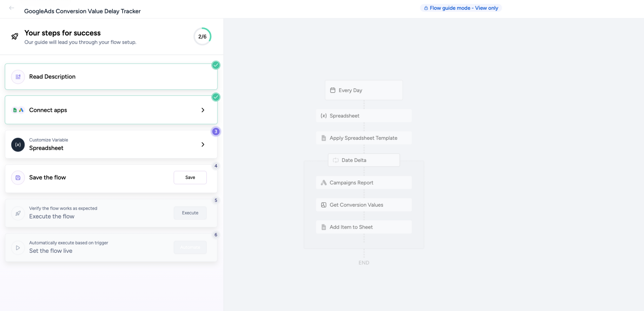
Task: Click the sheet icon on Add Item to Sheet
Action: pos(324,227)
